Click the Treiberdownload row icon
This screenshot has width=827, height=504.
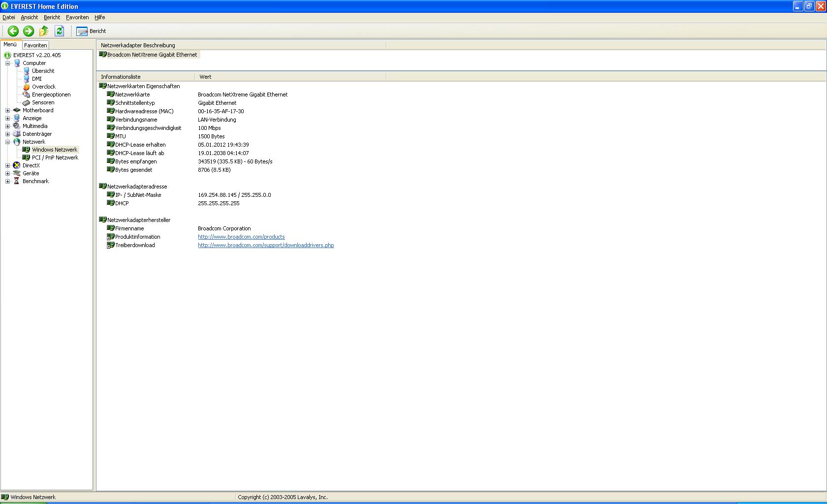[110, 245]
